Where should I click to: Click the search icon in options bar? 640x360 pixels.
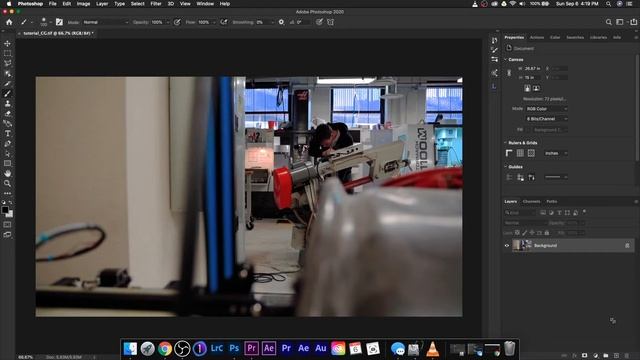(609, 22)
